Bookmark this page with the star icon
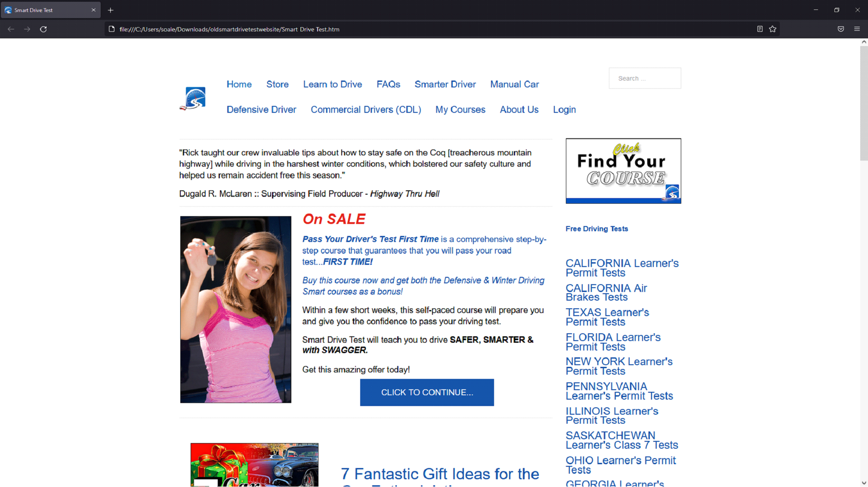 772,29
